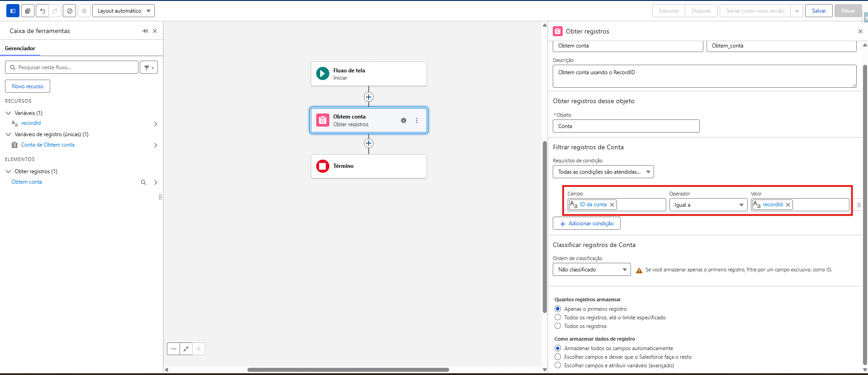Undo the last flow change
Screen dimensions: 868x375
point(43,11)
